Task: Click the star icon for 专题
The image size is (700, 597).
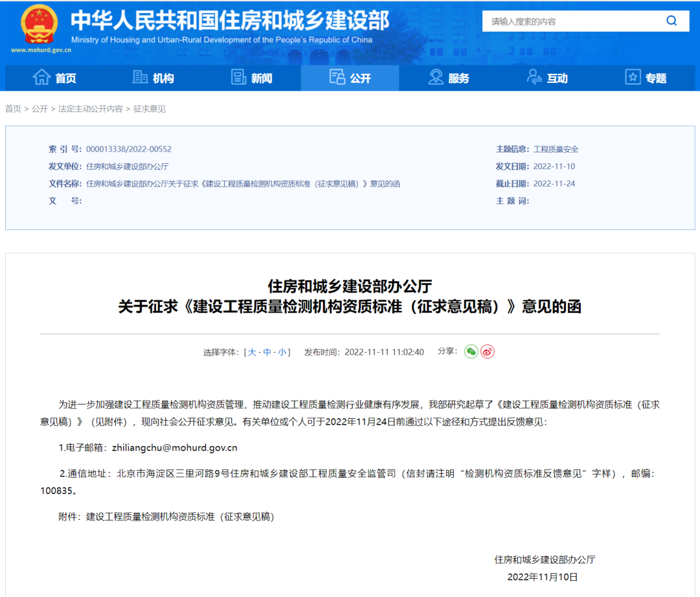Action: tap(633, 78)
